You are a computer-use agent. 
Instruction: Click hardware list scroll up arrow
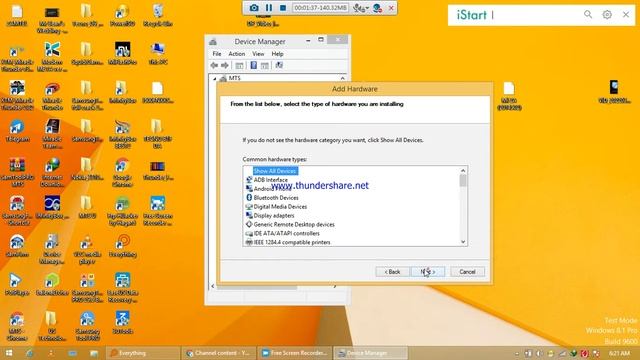coord(463,171)
